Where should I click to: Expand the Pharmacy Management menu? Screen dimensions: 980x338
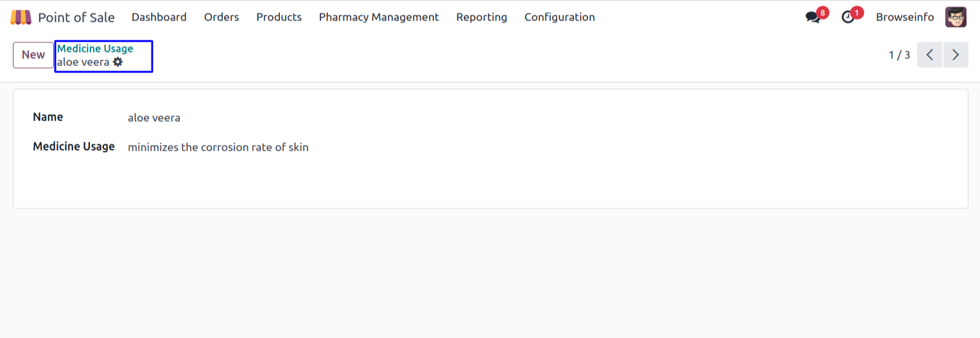pyautogui.click(x=379, y=17)
